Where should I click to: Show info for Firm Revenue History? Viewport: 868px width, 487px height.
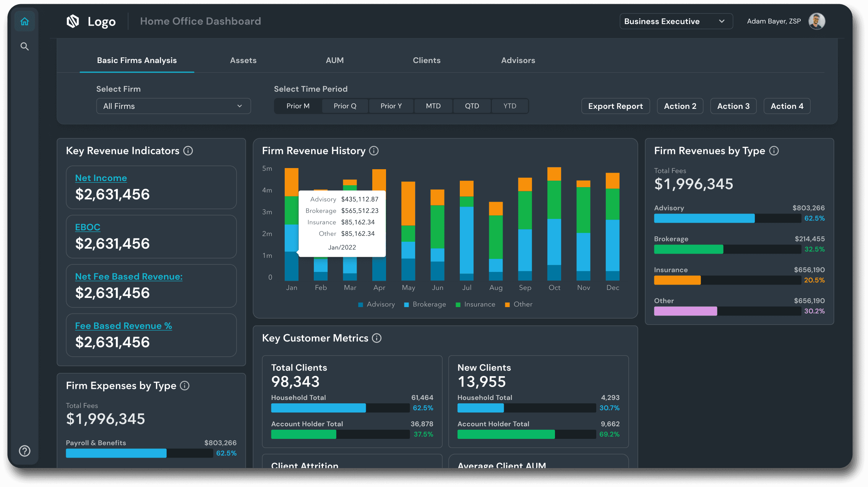point(374,151)
